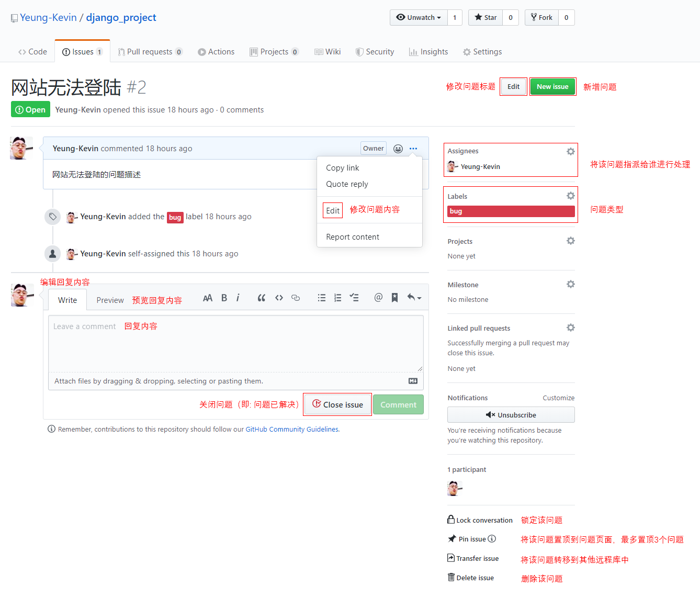The width and height of the screenshot is (700, 598).
Task: Click the Markdown supported icon
Action: (413, 381)
